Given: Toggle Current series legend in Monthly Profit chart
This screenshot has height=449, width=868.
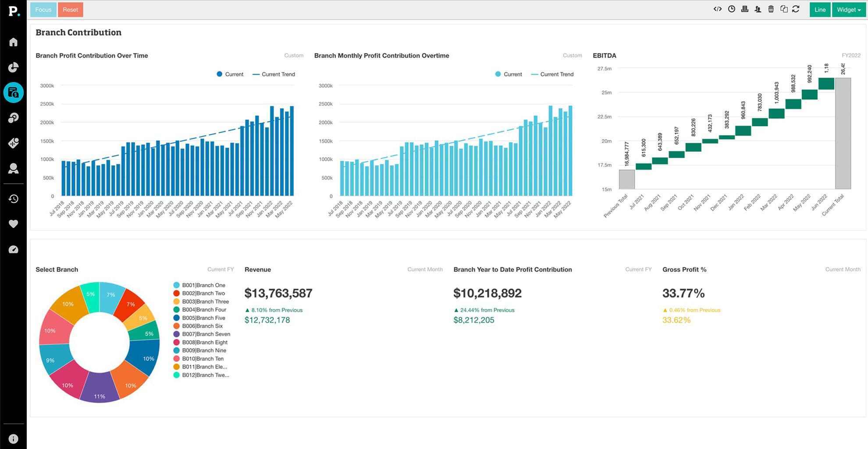Looking at the screenshot, I should [512, 75].
